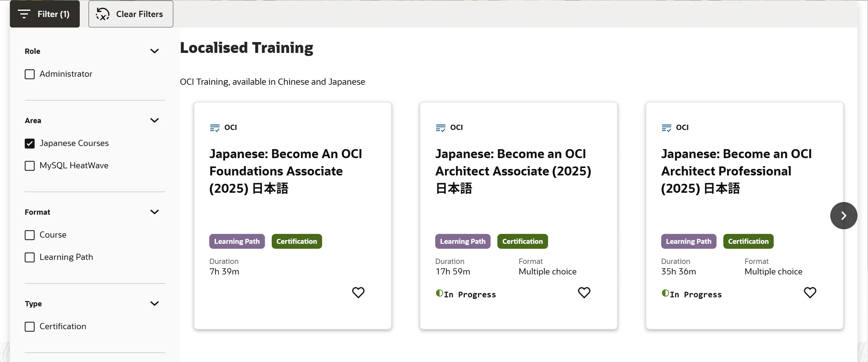
Task: Collapse the Role filter section
Action: pyautogui.click(x=154, y=51)
